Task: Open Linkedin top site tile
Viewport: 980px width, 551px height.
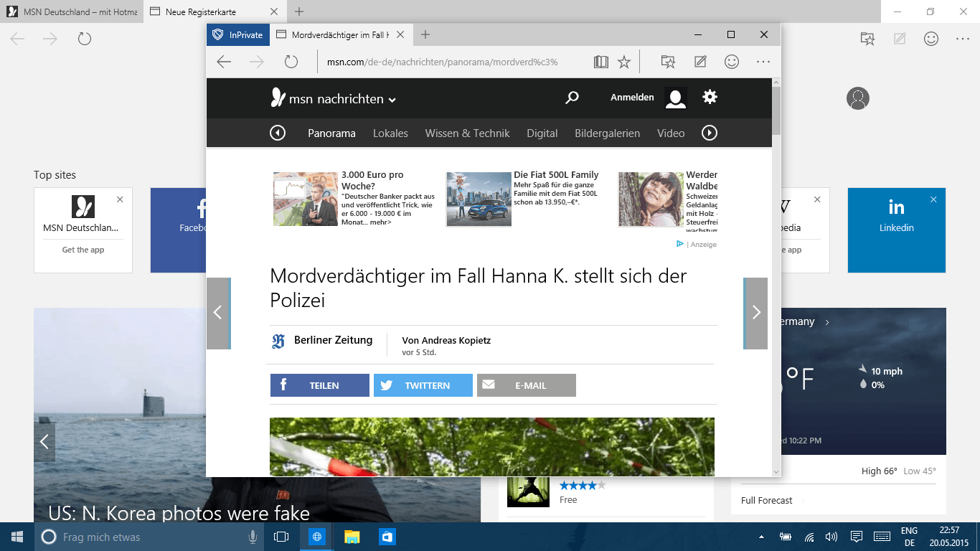Action: 897,230
